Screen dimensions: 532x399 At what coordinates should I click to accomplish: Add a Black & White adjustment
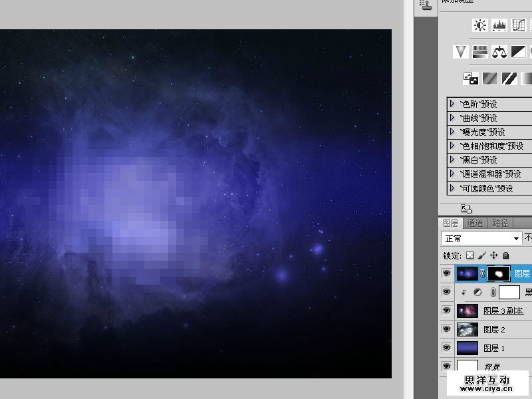pos(519,52)
